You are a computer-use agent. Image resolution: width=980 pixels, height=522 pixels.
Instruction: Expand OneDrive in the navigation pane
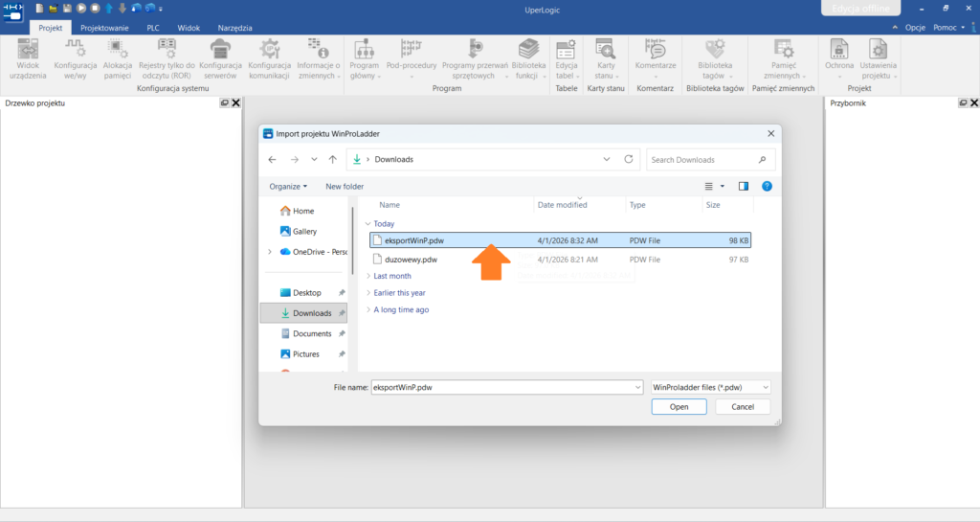(x=270, y=252)
